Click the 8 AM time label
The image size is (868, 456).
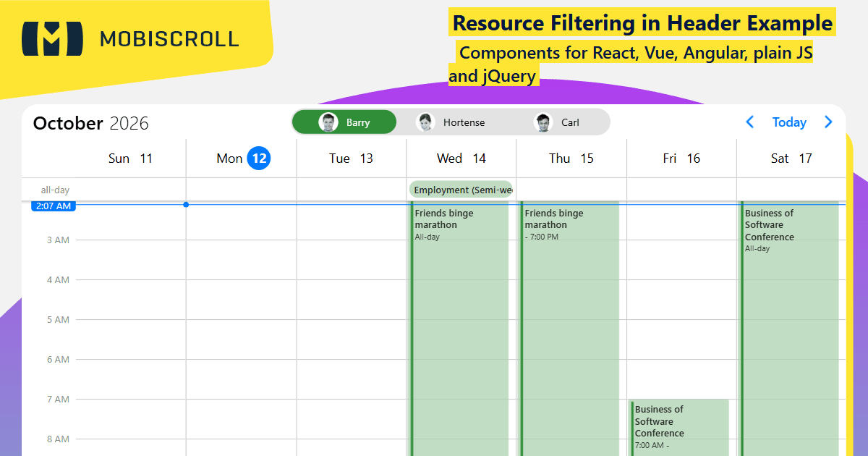[58, 439]
